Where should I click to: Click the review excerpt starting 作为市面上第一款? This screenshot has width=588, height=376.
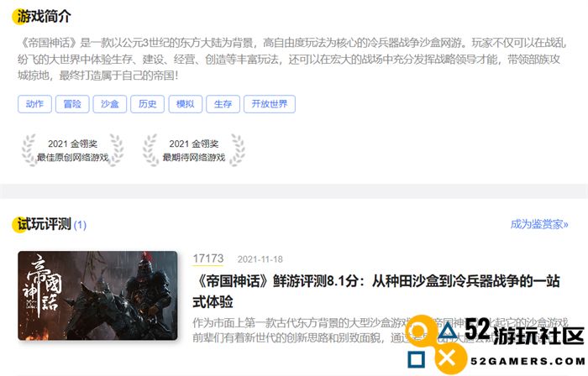[x=381, y=330]
